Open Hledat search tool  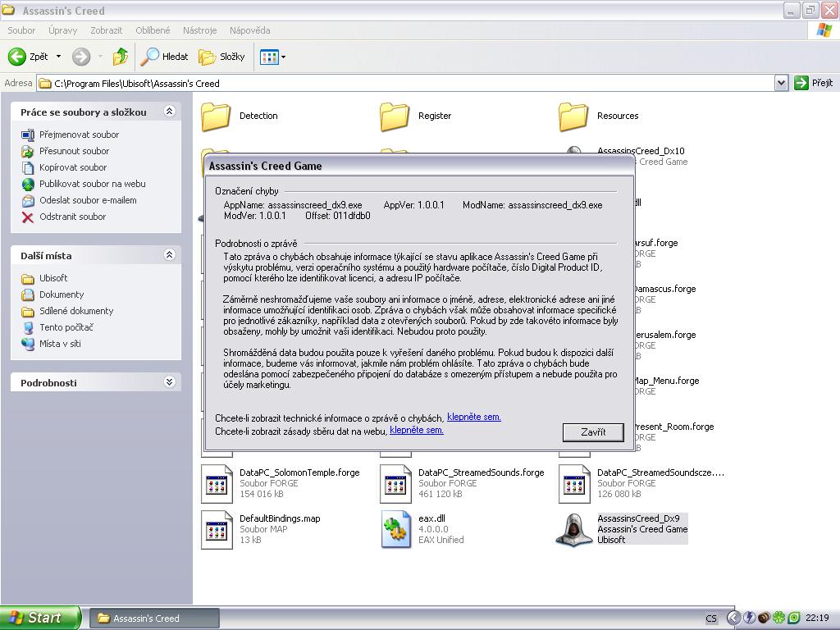point(164,57)
